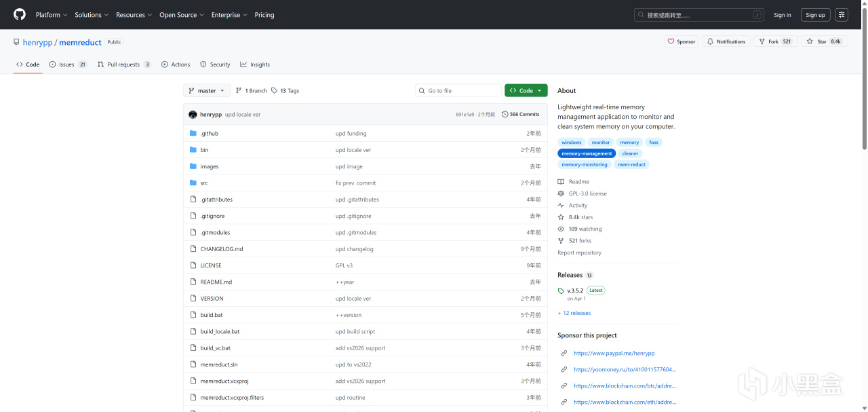Open the .github folder
This screenshot has height=412, width=868.
click(x=209, y=134)
